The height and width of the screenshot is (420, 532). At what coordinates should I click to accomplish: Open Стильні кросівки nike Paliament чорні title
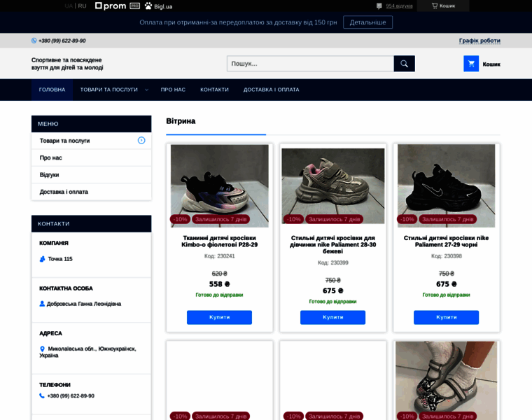(446, 241)
